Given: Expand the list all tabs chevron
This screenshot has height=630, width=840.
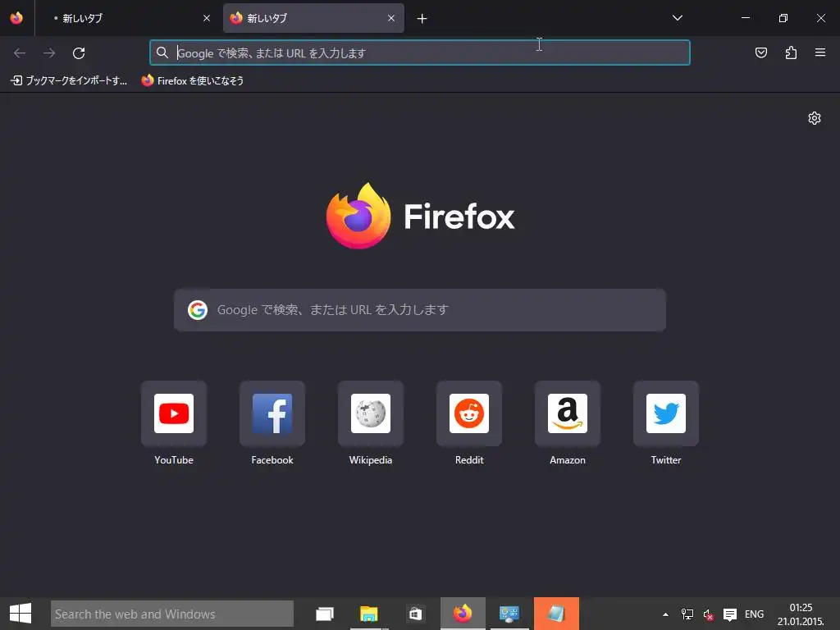Looking at the screenshot, I should tap(677, 18).
